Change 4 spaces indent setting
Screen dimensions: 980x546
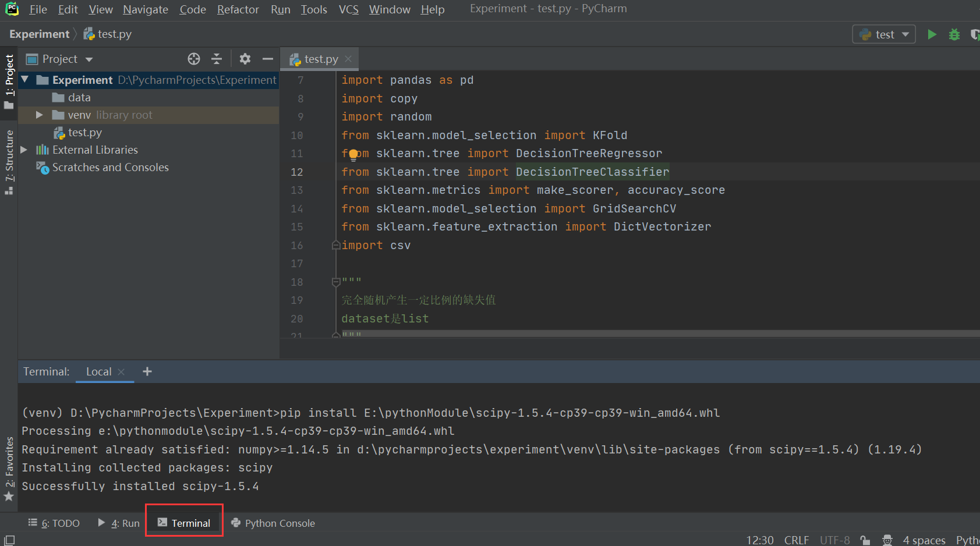click(924, 540)
